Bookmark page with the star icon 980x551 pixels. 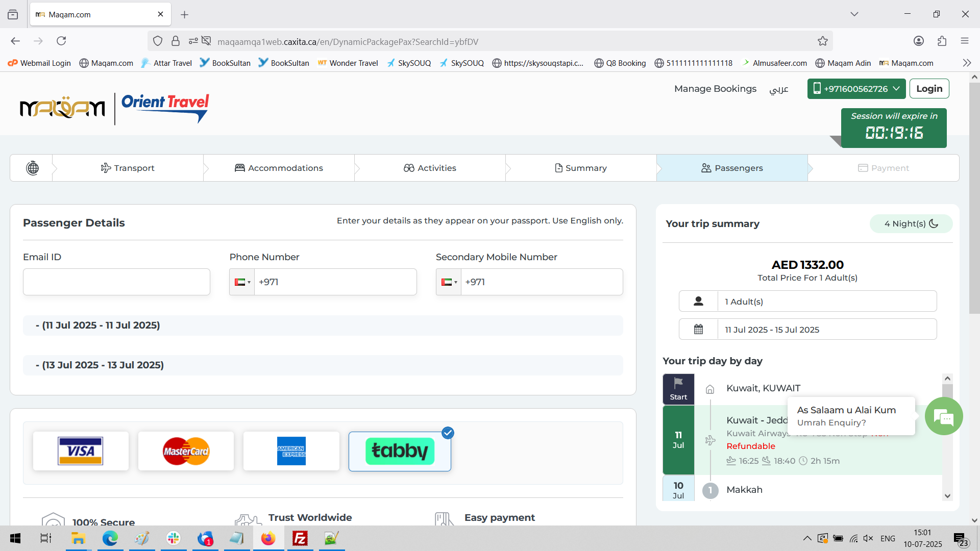(822, 41)
